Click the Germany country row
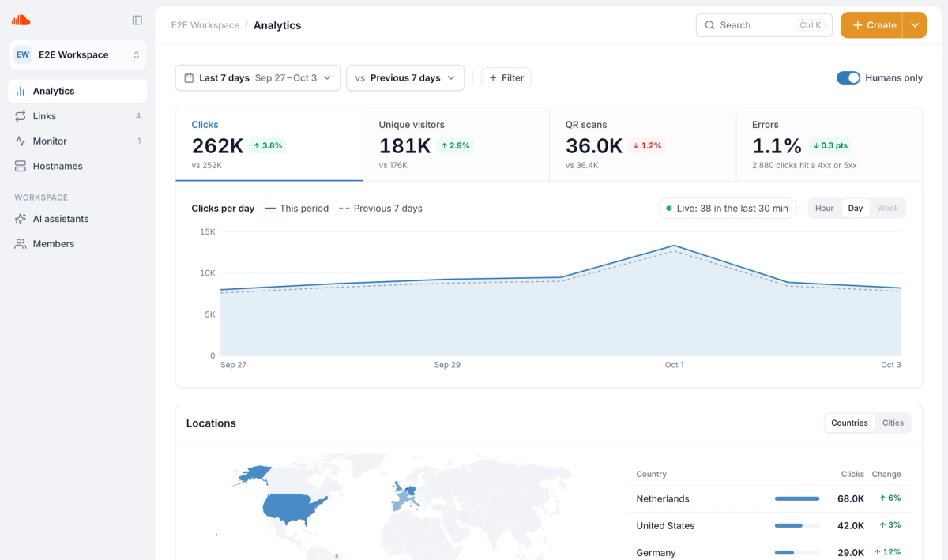This screenshot has width=948, height=560. click(769, 552)
